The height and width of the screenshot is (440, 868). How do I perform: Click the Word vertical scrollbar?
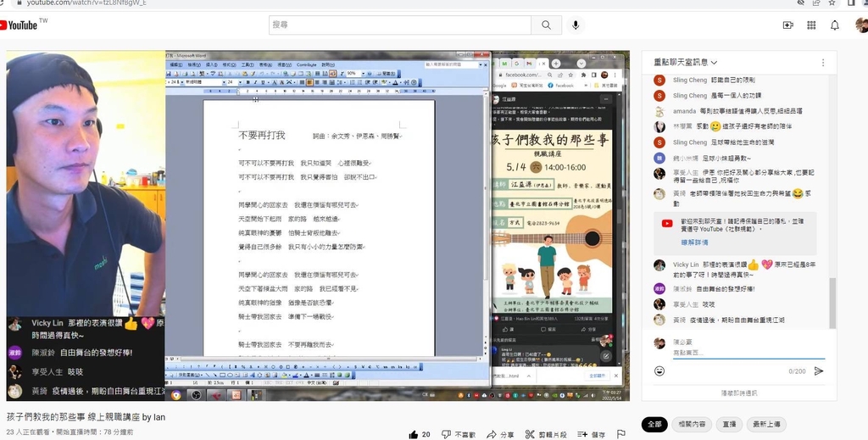(x=487, y=221)
